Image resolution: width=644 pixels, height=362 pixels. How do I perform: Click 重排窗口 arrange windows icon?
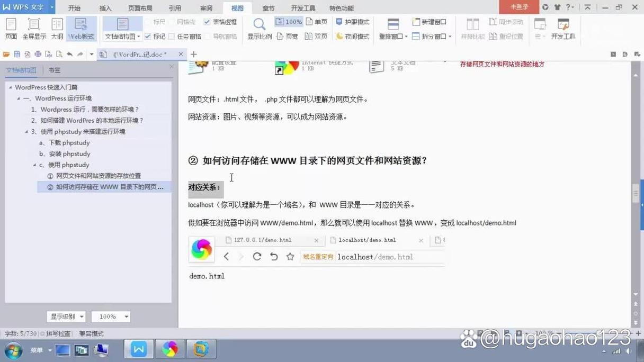(393, 24)
